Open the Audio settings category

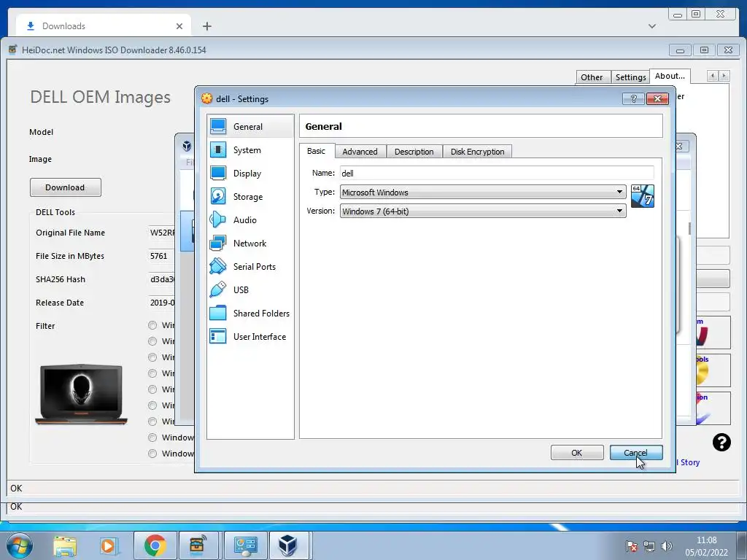(250, 220)
